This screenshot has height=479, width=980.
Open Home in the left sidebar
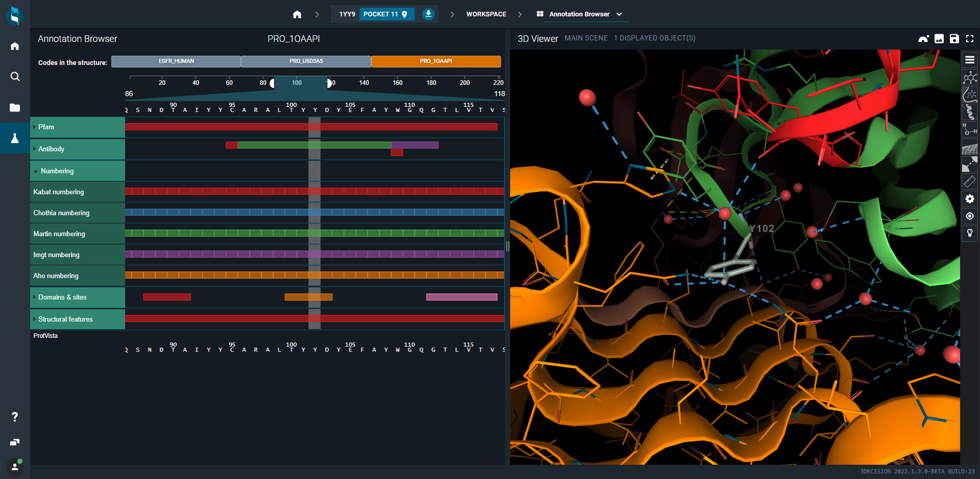point(15,46)
